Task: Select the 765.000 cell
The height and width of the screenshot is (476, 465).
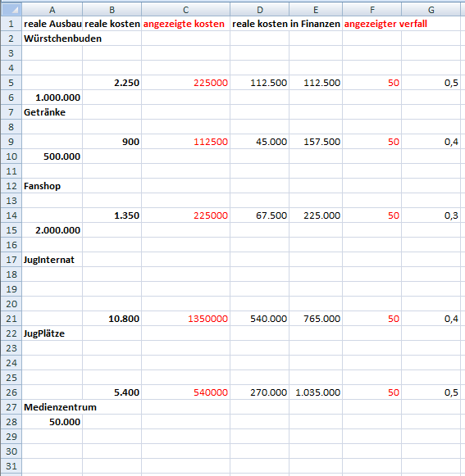Action: (316, 319)
